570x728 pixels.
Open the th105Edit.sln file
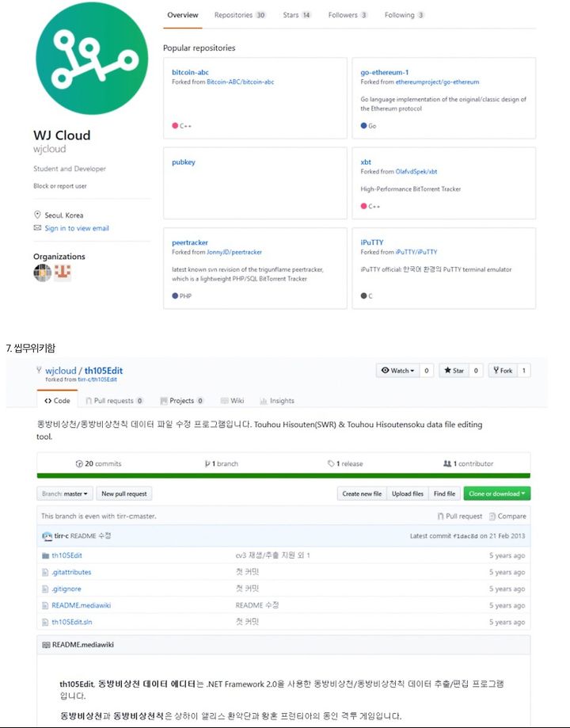point(72,623)
